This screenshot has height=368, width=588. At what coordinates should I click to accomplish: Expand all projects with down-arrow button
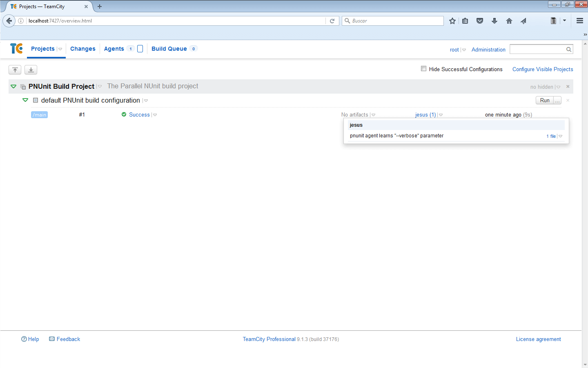coord(31,70)
